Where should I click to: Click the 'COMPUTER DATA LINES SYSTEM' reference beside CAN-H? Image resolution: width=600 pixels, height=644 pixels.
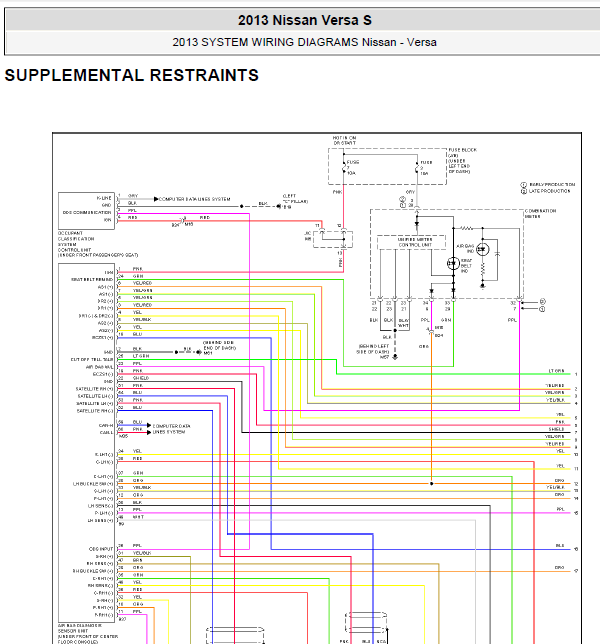[x=171, y=429]
